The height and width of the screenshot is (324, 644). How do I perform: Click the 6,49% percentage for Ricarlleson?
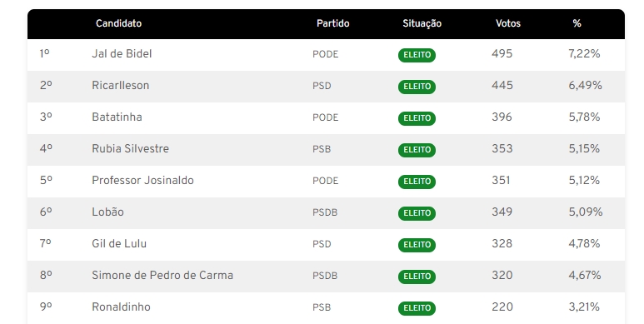[586, 86]
